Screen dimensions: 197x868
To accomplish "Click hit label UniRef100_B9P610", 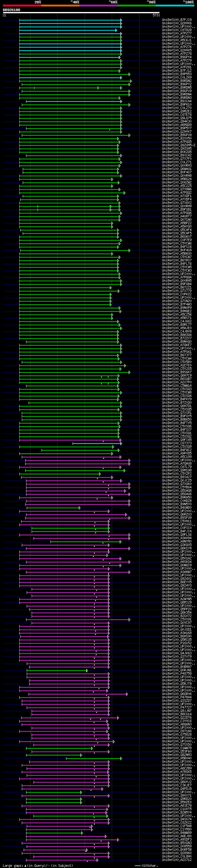I will (177, 104).
